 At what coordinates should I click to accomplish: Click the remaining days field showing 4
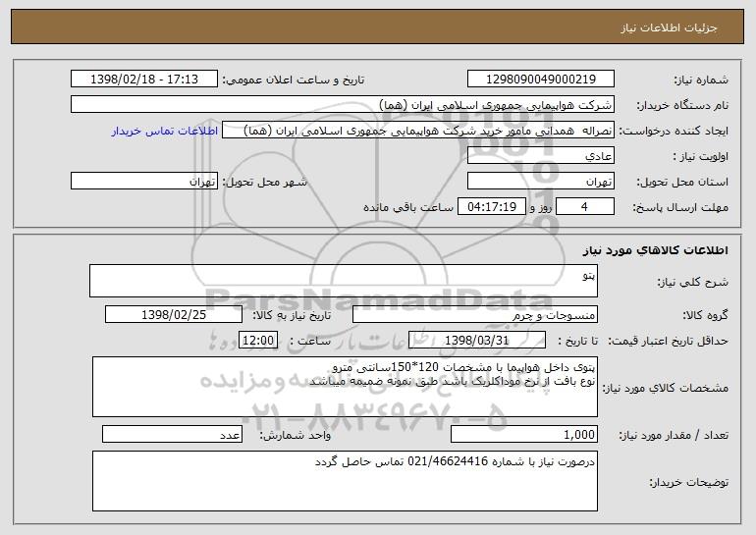(585, 207)
